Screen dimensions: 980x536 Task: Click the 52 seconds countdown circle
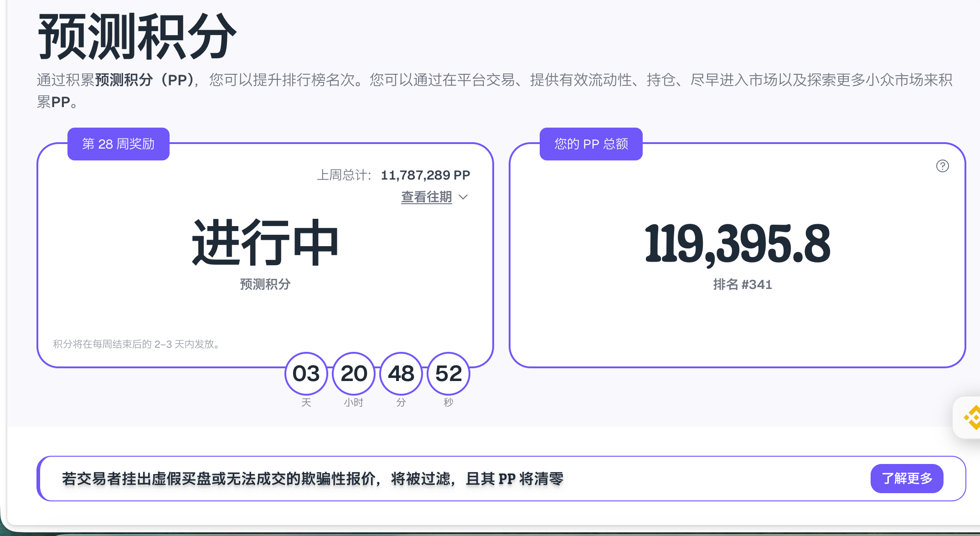[449, 374]
